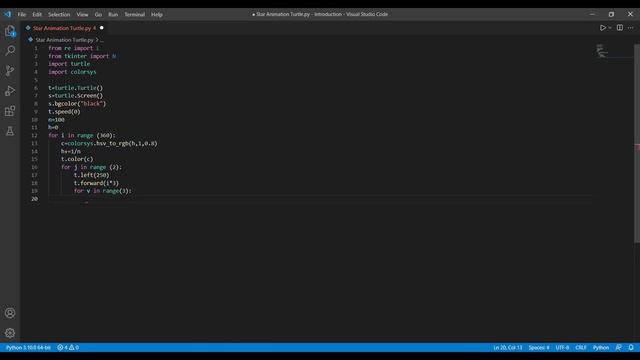640x360 pixels.
Task: Open the View menu
Action: click(x=82, y=14)
